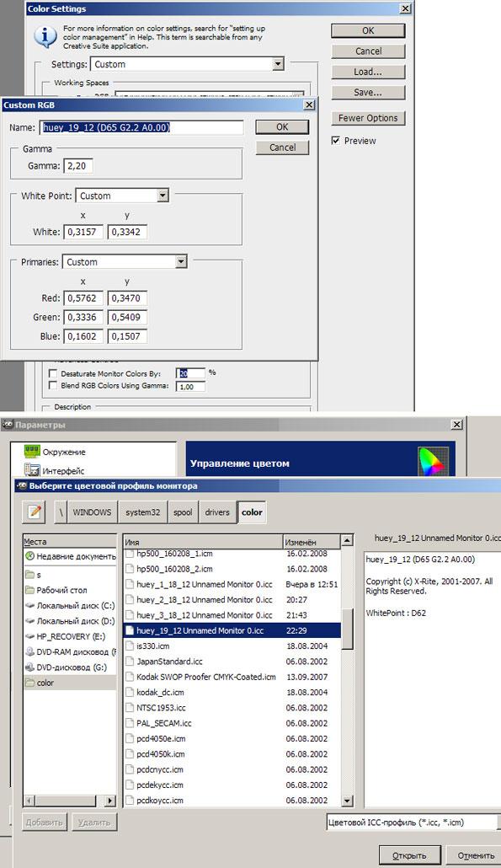Open HP_RECOVERY (E:) drive in places
The width and height of the screenshot is (501, 868).
point(70,636)
